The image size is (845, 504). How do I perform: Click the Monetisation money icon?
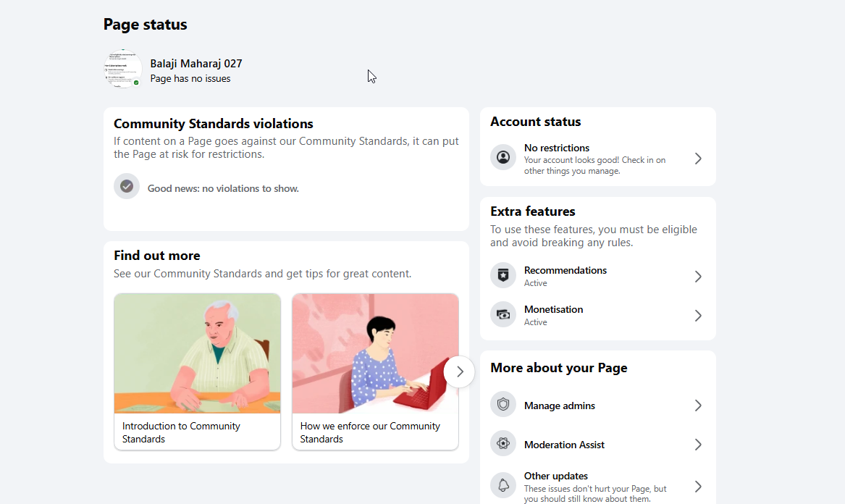[503, 315]
